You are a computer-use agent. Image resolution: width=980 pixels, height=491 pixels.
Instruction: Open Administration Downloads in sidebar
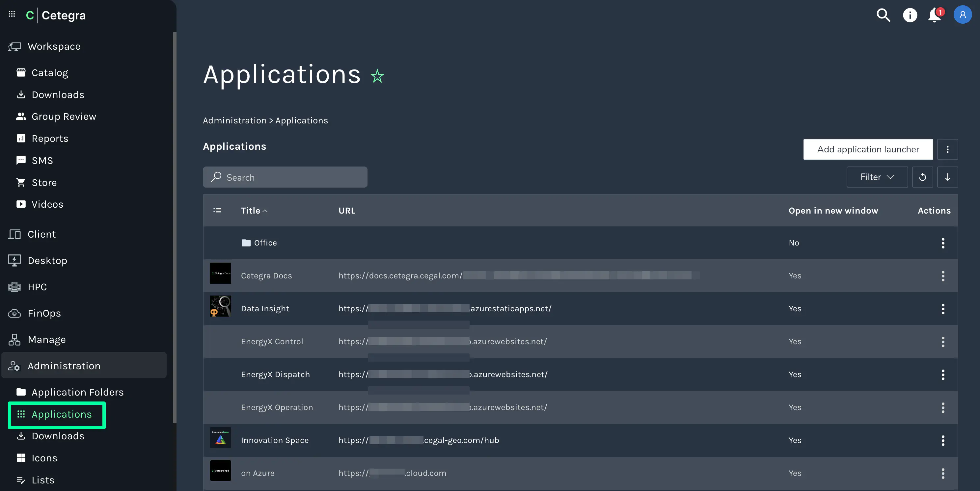point(58,436)
